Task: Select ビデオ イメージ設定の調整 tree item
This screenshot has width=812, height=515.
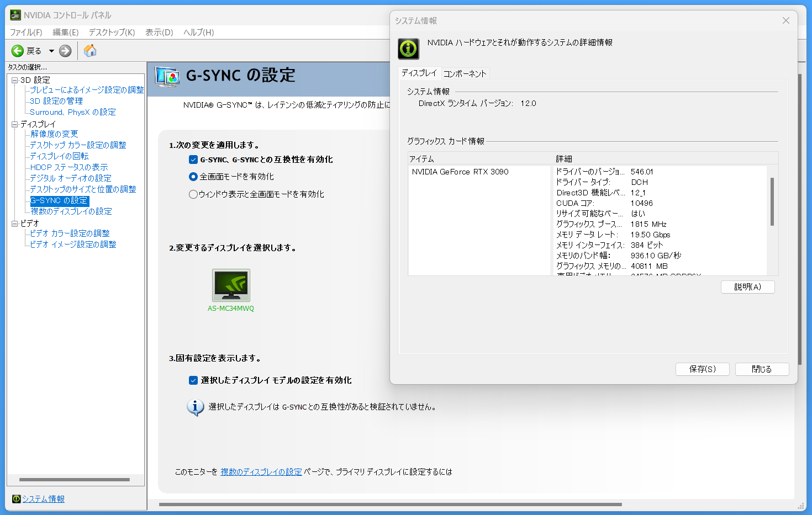Action: pos(73,245)
